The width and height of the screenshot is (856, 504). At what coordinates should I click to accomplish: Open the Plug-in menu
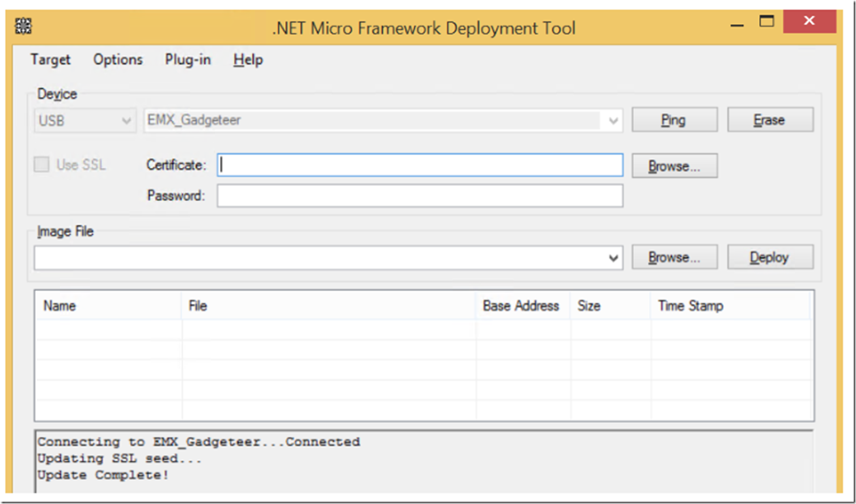[x=188, y=60]
